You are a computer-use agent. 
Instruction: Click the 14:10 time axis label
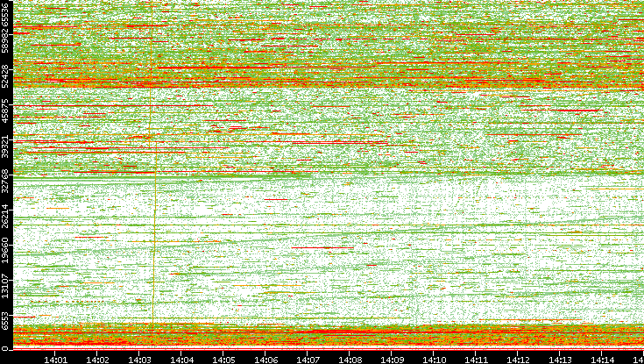434,359
